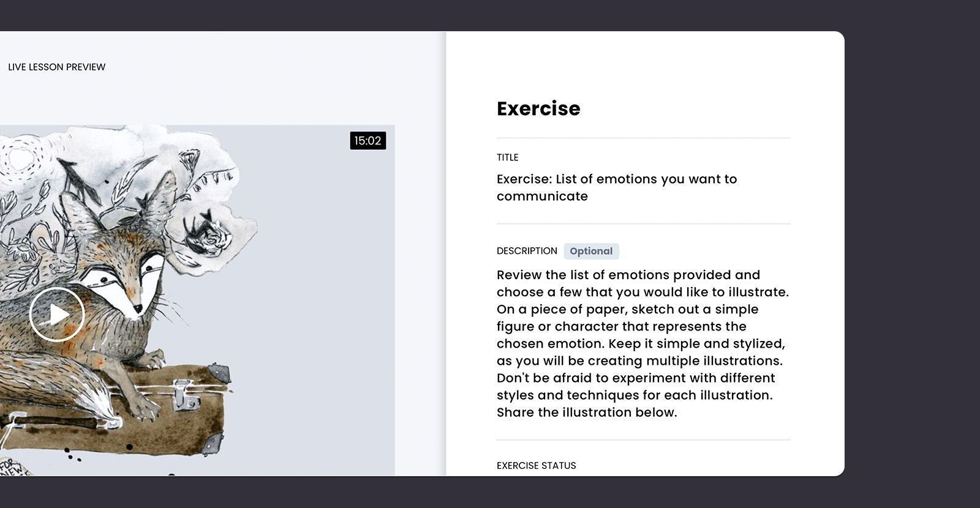Select the TITLE field label
The image size is (980, 508).
pyautogui.click(x=508, y=157)
